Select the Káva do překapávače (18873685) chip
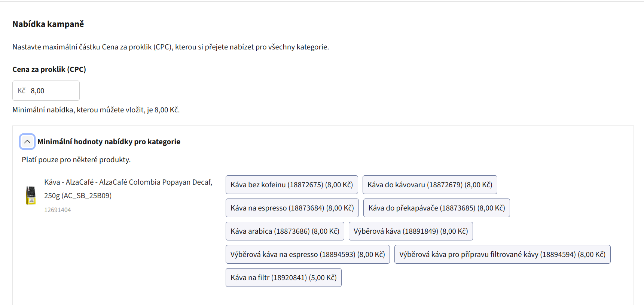The width and height of the screenshot is (644, 306). [x=437, y=208]
